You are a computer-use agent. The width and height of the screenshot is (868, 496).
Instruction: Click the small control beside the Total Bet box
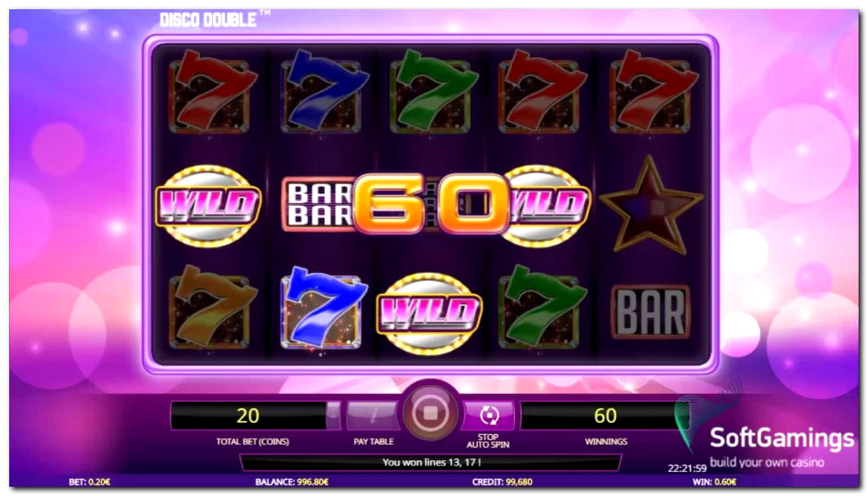pos(334,416)
